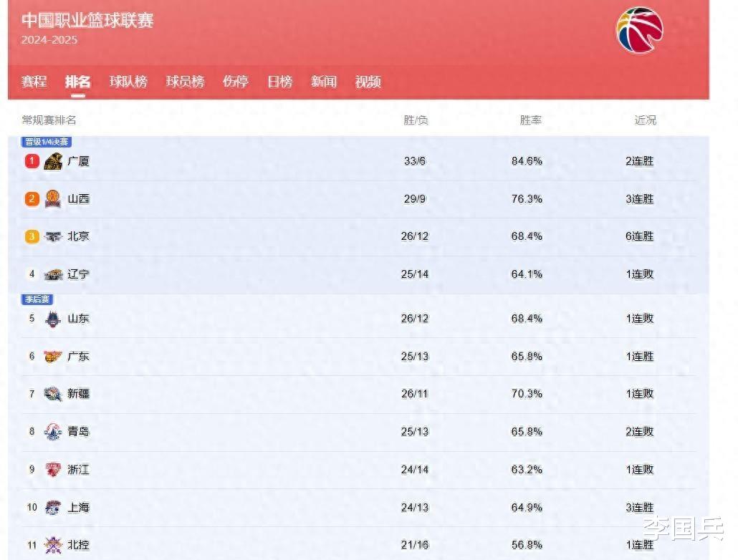Click the CBA league logo

[639, 29]
